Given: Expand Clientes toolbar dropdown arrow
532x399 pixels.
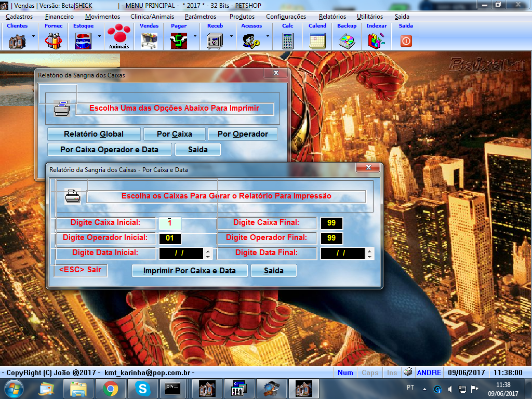Looking at the screenshot, I should click(x=33, y=36).
